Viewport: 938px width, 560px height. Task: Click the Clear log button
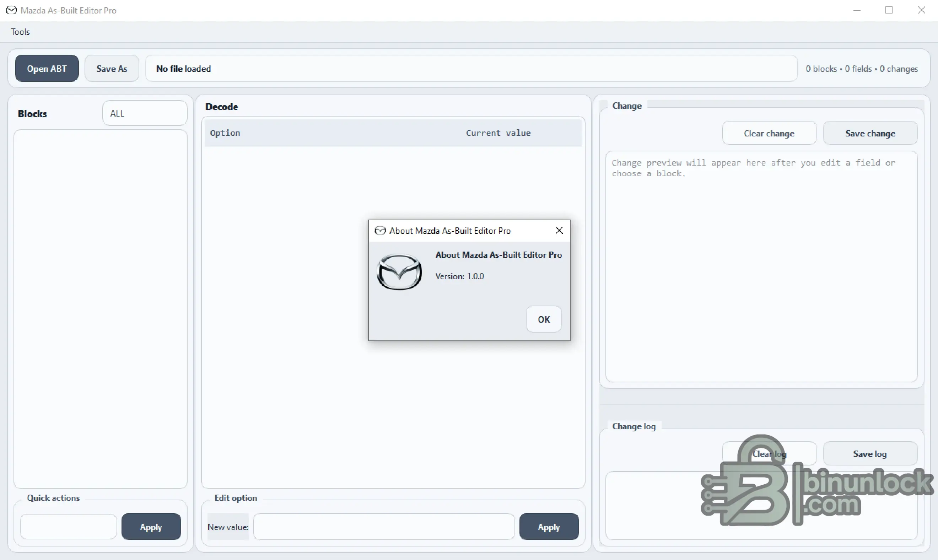pyautogui.click(x=769, y=454)
